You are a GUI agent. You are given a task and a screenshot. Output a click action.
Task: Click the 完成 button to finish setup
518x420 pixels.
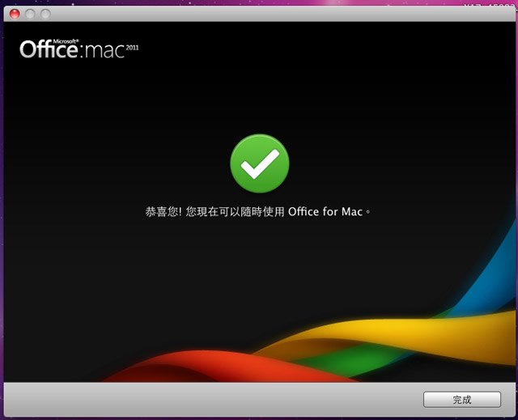(x=462, y=400)
